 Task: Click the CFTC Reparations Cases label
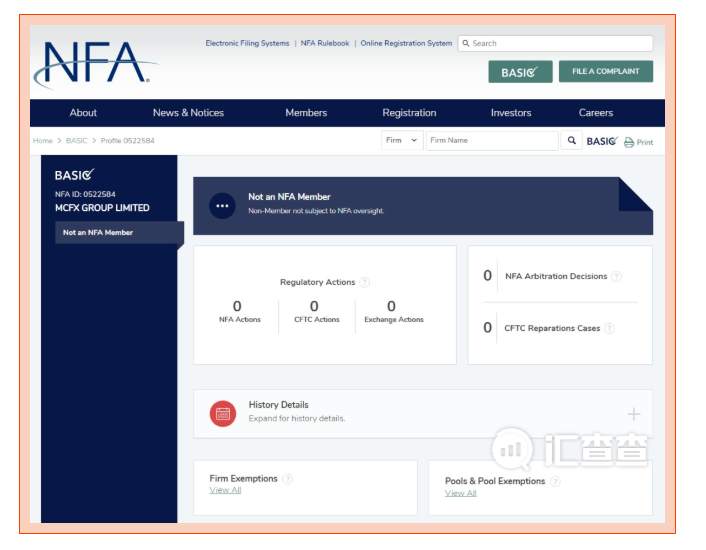(x=552, y=328)
